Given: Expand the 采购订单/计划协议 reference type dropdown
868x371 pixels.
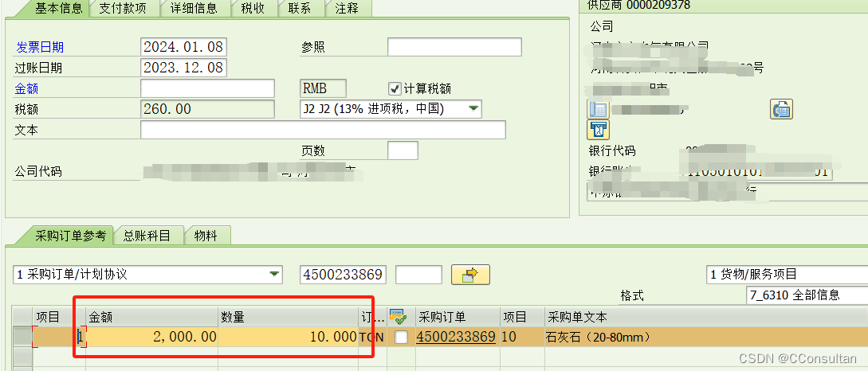Looking at the screenshot, I should [x=274, y=275].
